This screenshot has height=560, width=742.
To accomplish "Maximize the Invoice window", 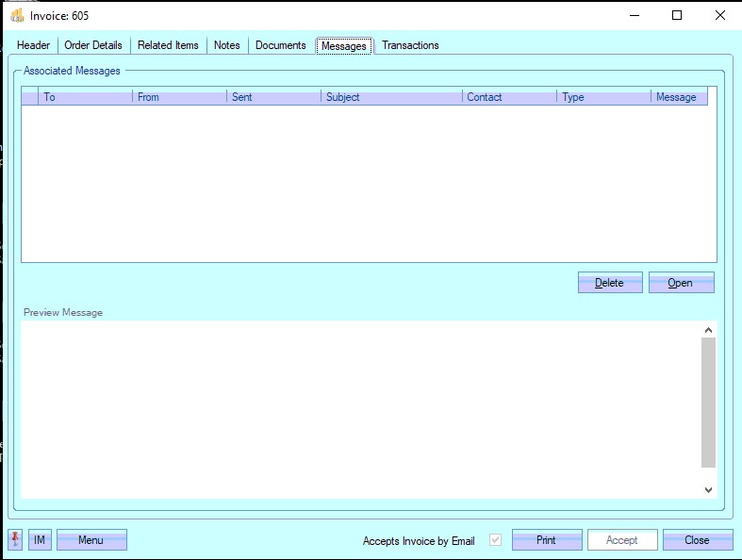I will [x=677, y=15].
